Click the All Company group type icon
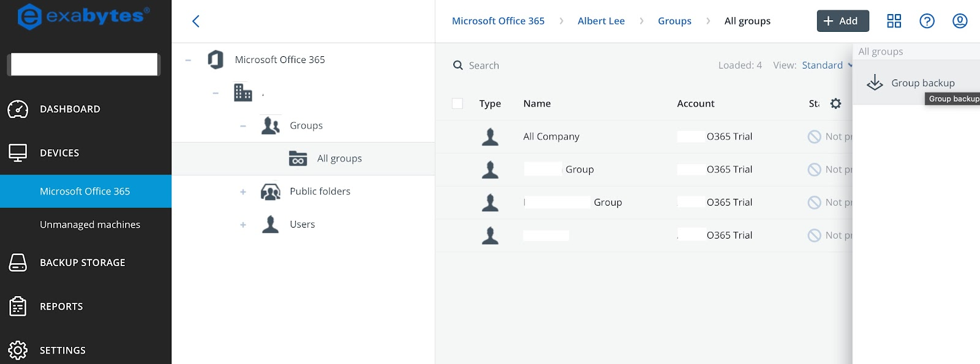The height and width of the screenshot is (364, 980). click(x=490, y=136)
